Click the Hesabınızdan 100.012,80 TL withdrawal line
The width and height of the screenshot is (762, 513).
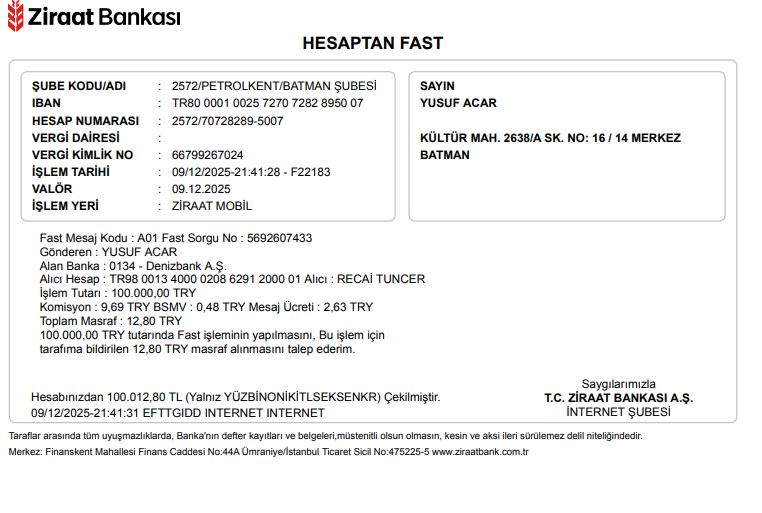pos(236,397)
